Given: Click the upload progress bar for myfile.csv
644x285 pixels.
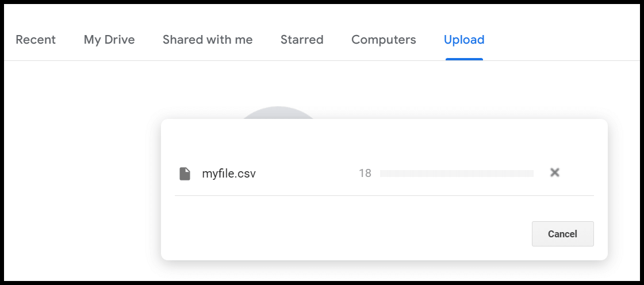Looking at the screenshot, I should pyautogui.click(x=457, y=174).
